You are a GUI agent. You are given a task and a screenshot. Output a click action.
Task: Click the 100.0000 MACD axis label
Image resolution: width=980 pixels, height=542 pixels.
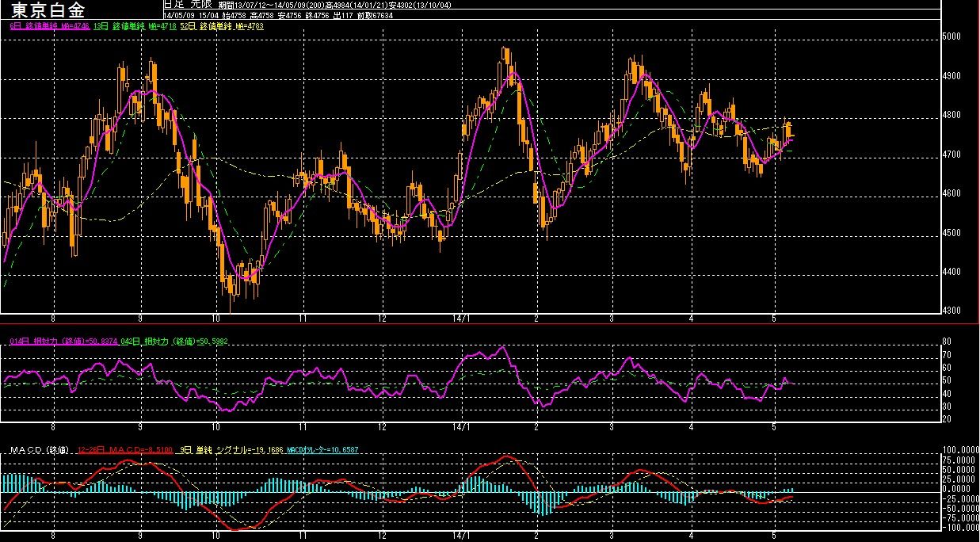(959, 449)
